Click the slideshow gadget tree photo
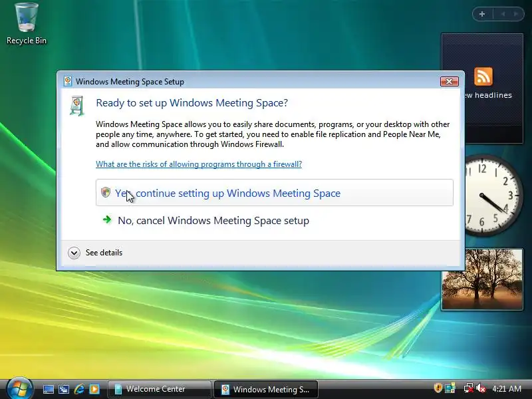 (x=481, y=279)
